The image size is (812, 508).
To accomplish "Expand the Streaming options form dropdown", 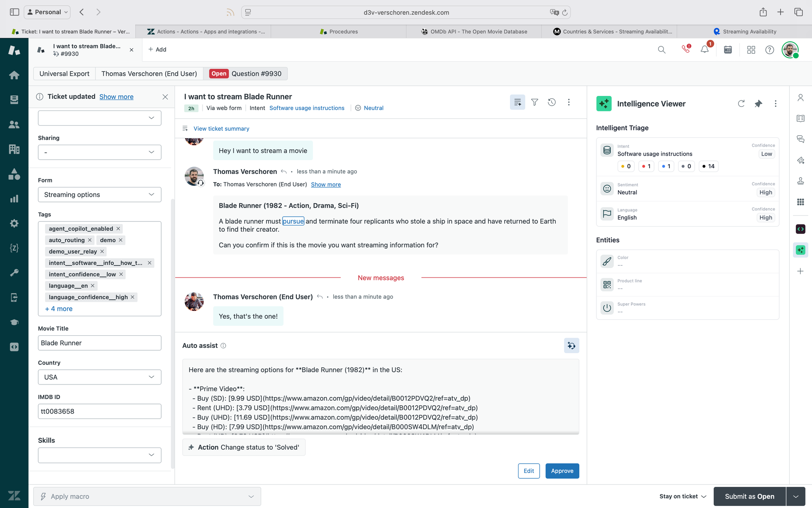I will click(99, 195).
